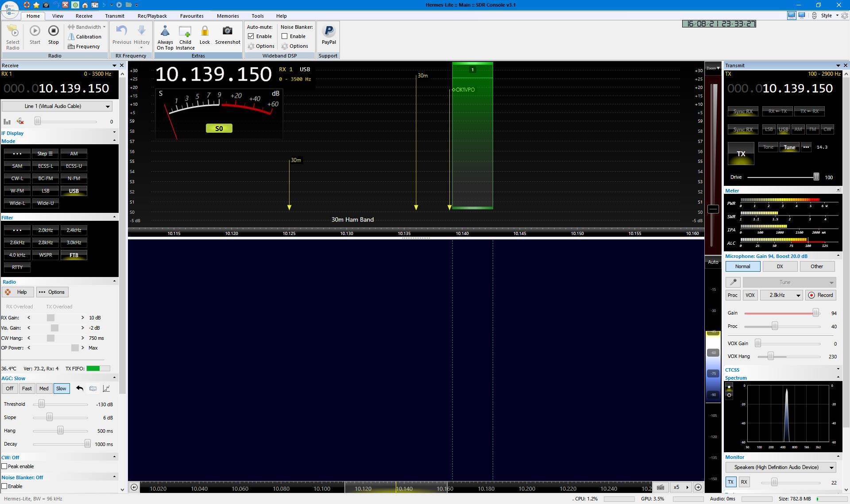Open Speakers monitor device dropdown
The height and width of the screenshot is (504, 850).
coord(831,468)
